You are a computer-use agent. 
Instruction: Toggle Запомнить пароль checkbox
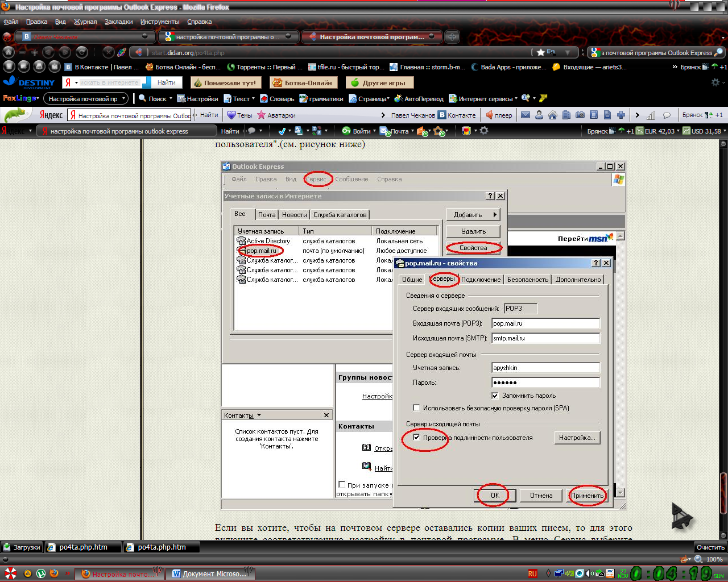(x=495, y=396)
